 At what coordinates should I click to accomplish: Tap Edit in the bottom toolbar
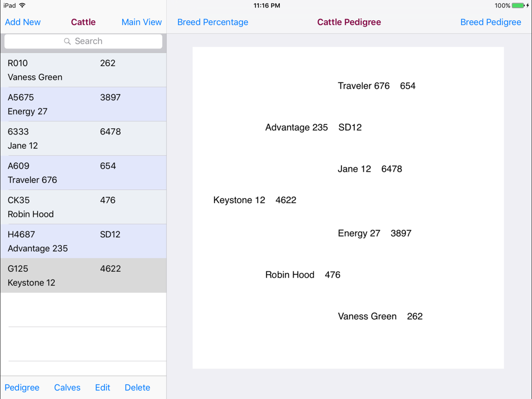coord(103,387)
